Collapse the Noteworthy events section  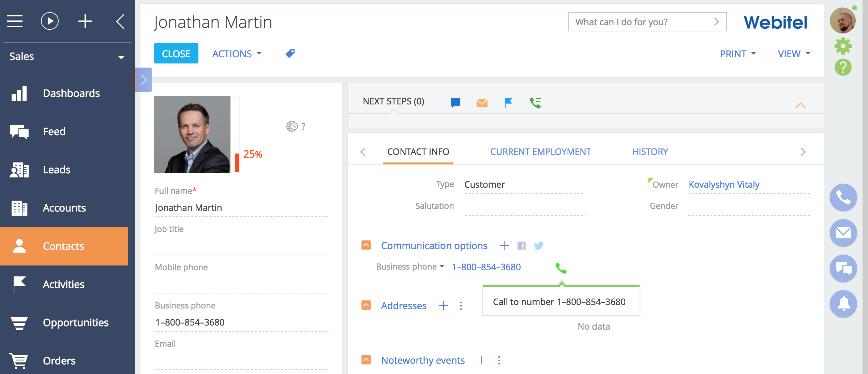point(366,359)
